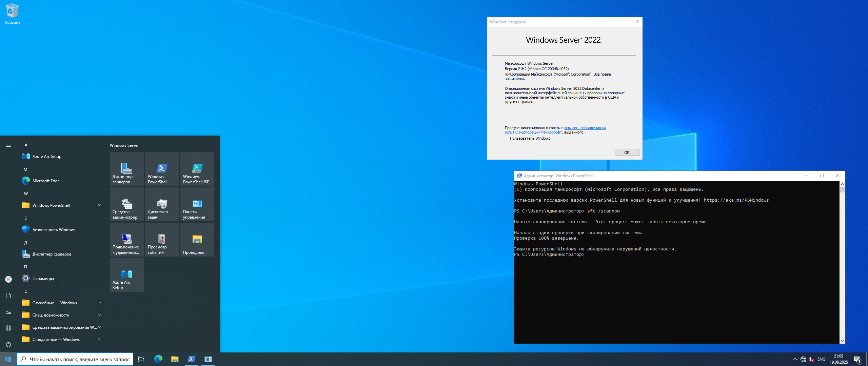Open Documents from the Start sidebar
The image size is (868, 366).
(8, 296)
